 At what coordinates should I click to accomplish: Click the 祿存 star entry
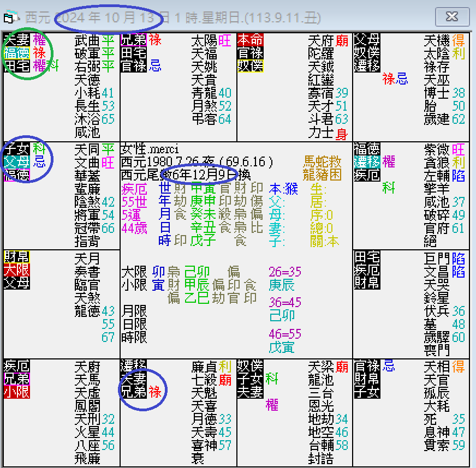(437, 67)
